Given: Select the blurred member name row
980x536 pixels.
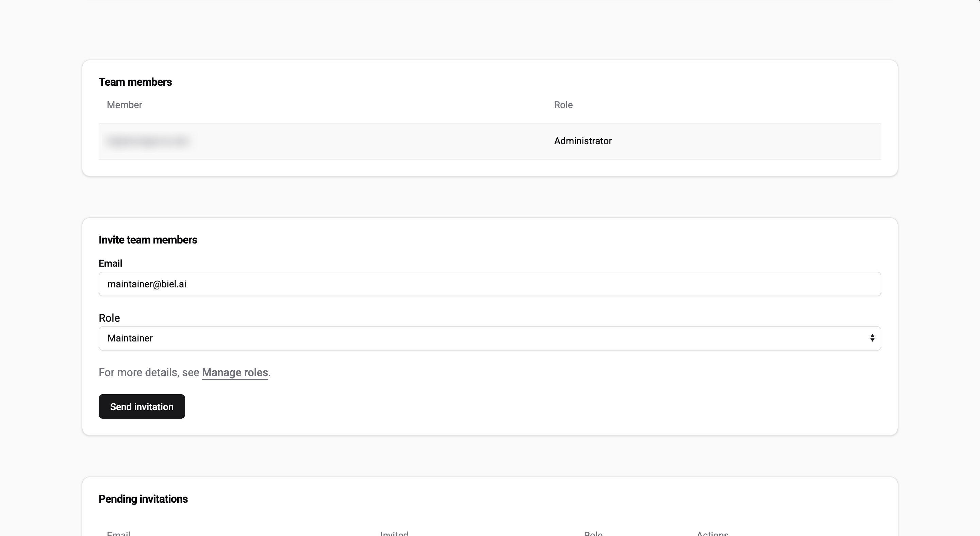Looking at the screenshot, I should coord(148,141).
